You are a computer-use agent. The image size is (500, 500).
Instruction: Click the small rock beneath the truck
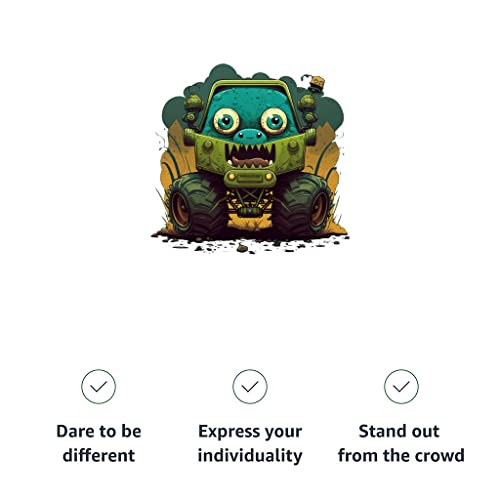(x=242, y=248)
